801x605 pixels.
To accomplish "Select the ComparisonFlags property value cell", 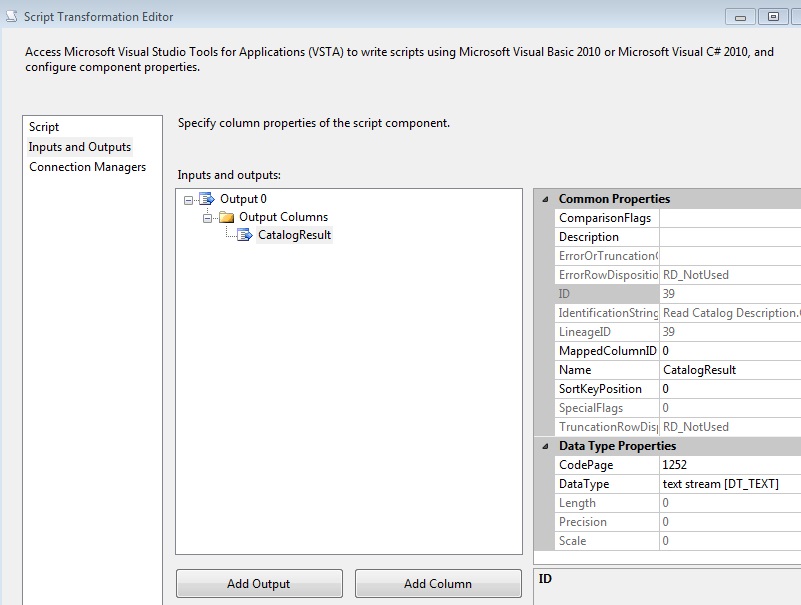I will click(x=730, y=218).
